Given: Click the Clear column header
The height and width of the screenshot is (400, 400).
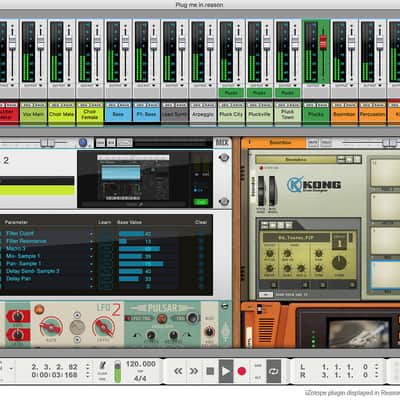Looking at the screenshot, I should [x=201, y=222].
